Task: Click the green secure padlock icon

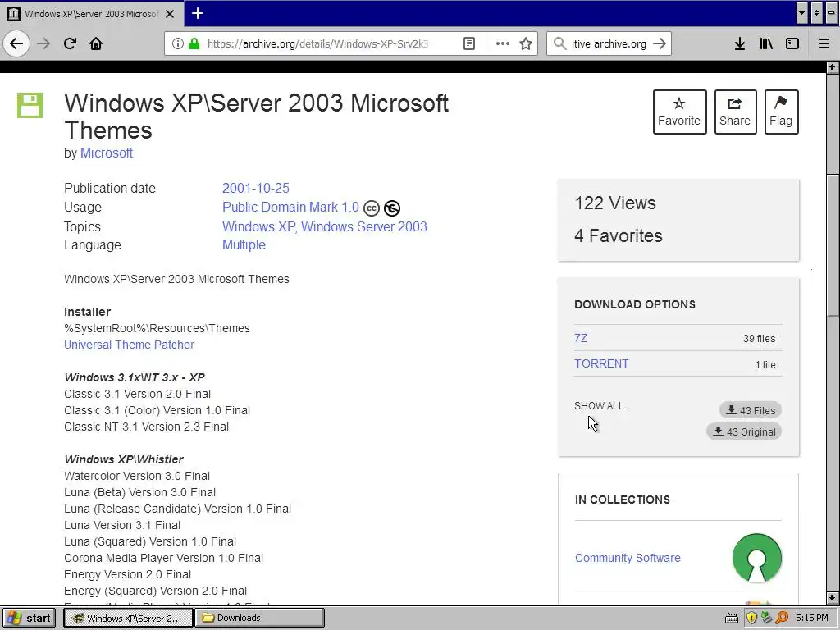Action: pos(194,44)
